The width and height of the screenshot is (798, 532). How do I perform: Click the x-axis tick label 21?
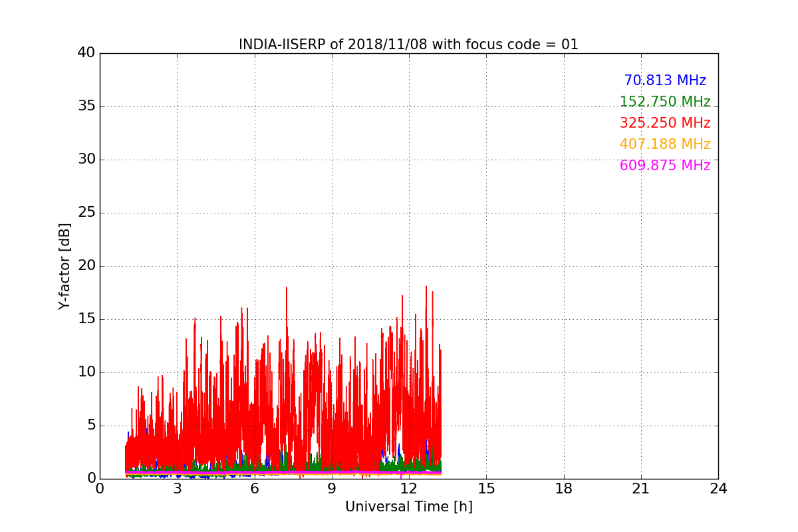(641, 489)
